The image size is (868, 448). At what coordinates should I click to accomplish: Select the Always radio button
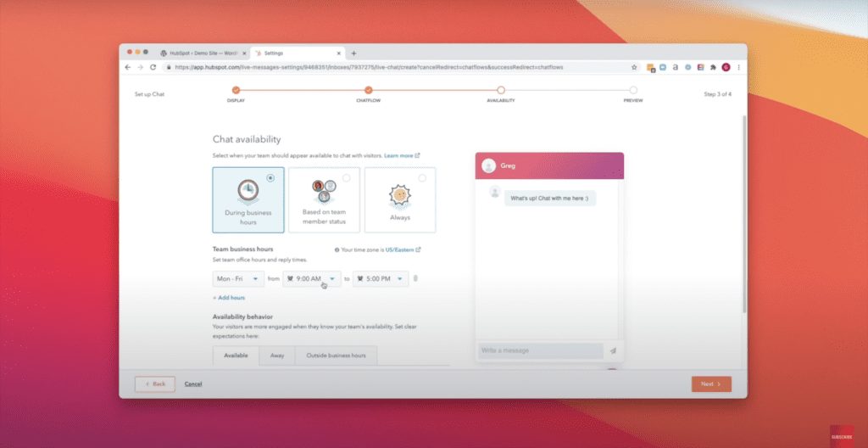[x=422, y=178]
